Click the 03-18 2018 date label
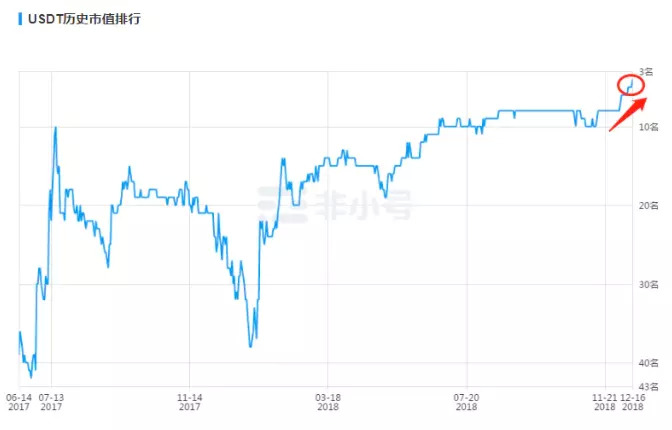Screen dimensions: 672x430 328,402
